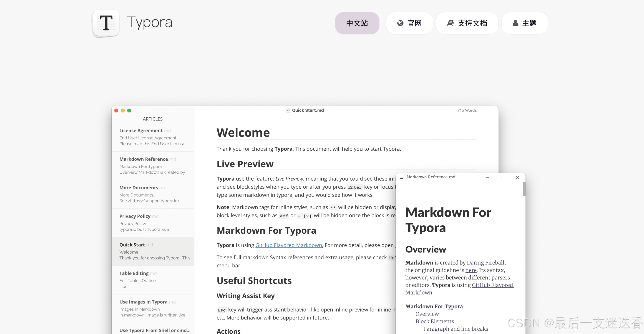Open Markdown Reference.md in the articles list
This screenshot has height=334, width=644.
153,166
